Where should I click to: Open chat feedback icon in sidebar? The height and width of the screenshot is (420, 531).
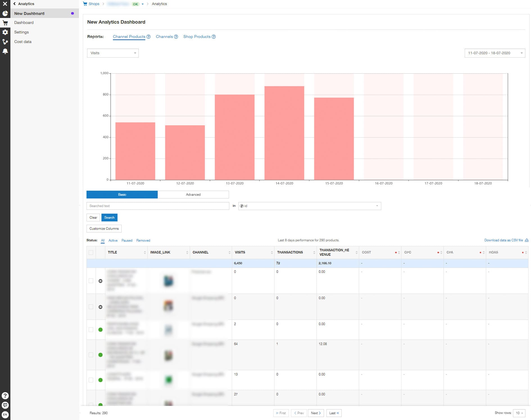click(x=5, y=405)
